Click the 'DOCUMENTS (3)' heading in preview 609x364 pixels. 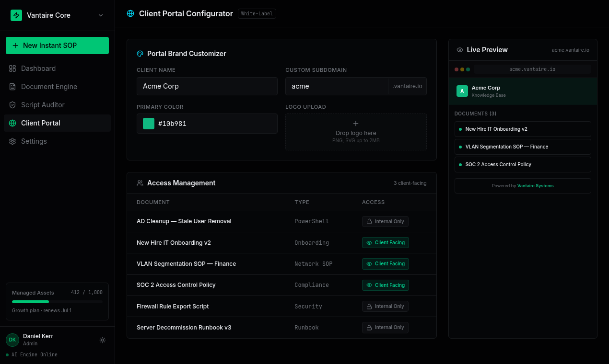pos(475,114)
